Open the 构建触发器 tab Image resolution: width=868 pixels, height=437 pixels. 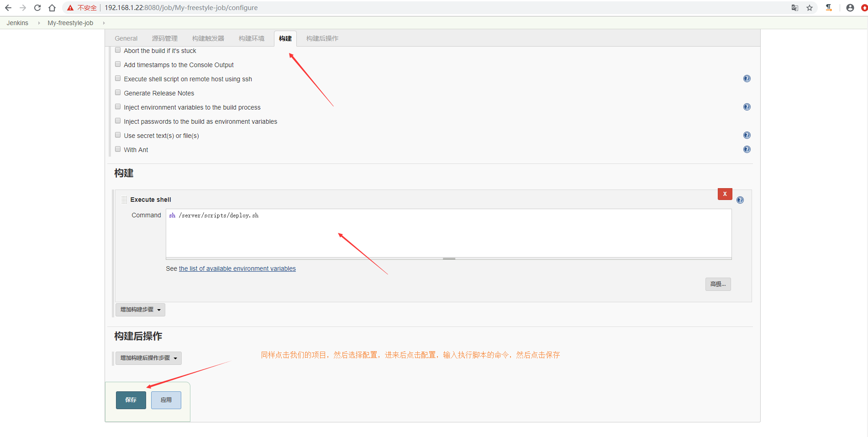pyautogui.click(x=208, y=38)
